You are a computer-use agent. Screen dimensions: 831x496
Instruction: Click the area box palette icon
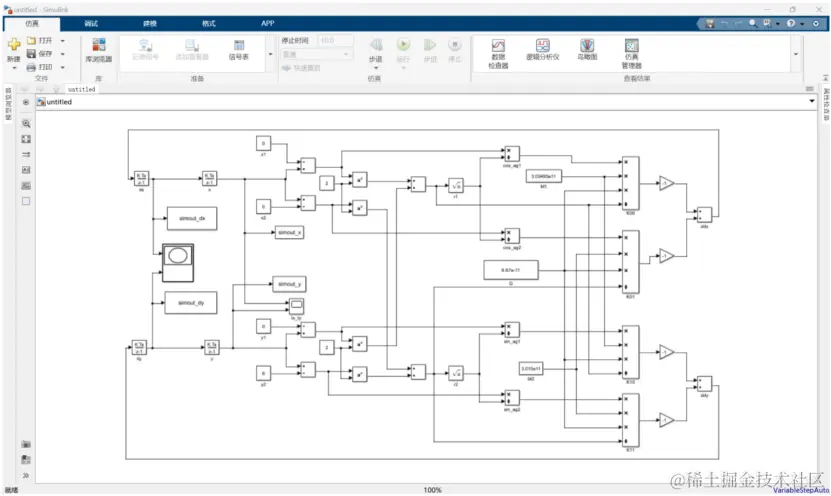(26, 201)
